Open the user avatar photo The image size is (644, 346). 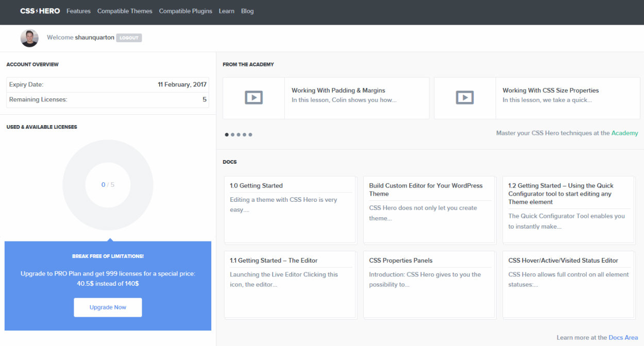tap(29, 38)
